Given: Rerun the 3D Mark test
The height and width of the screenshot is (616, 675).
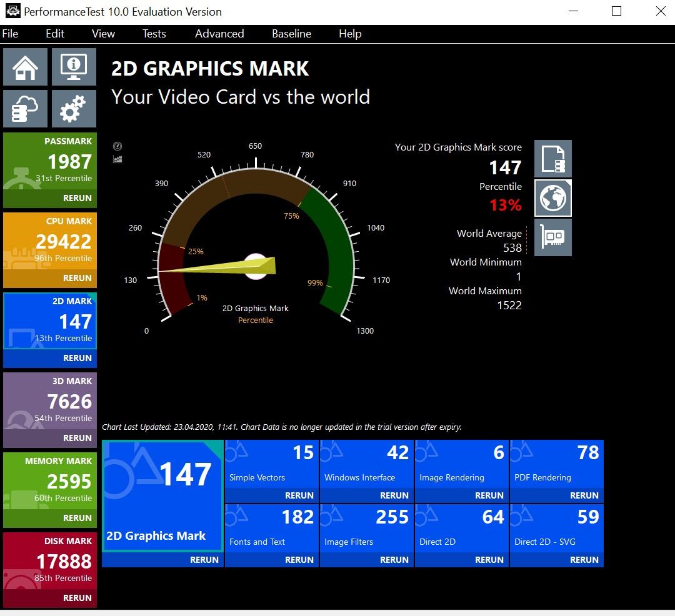Looking at the screenshot, I should click(50, 438).
